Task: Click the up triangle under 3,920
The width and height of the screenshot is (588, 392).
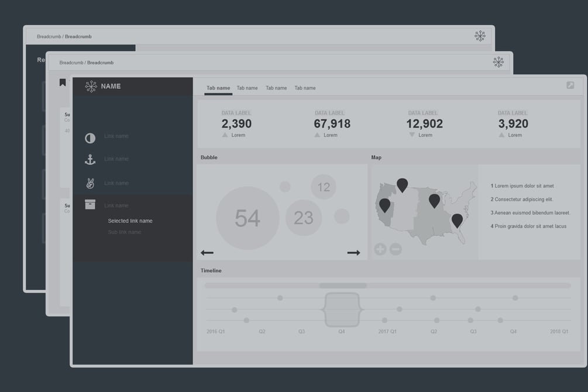Action: coord(501,135)
